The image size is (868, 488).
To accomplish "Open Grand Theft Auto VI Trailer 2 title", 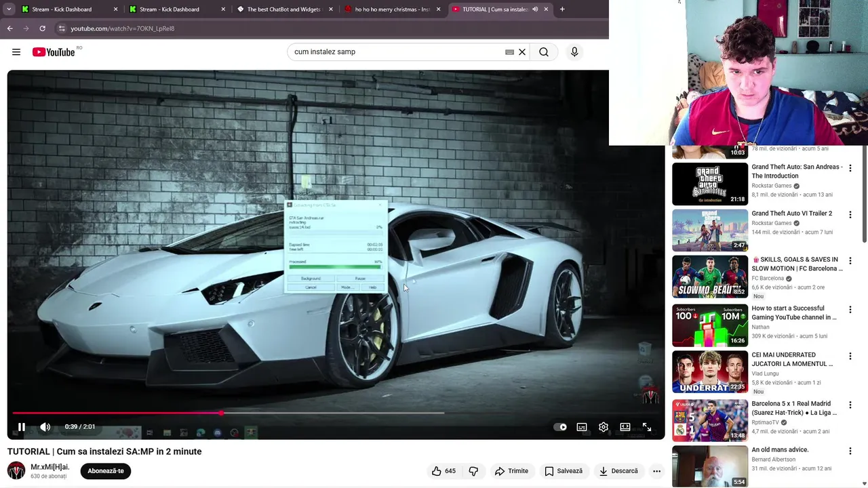I will point(791,213).
